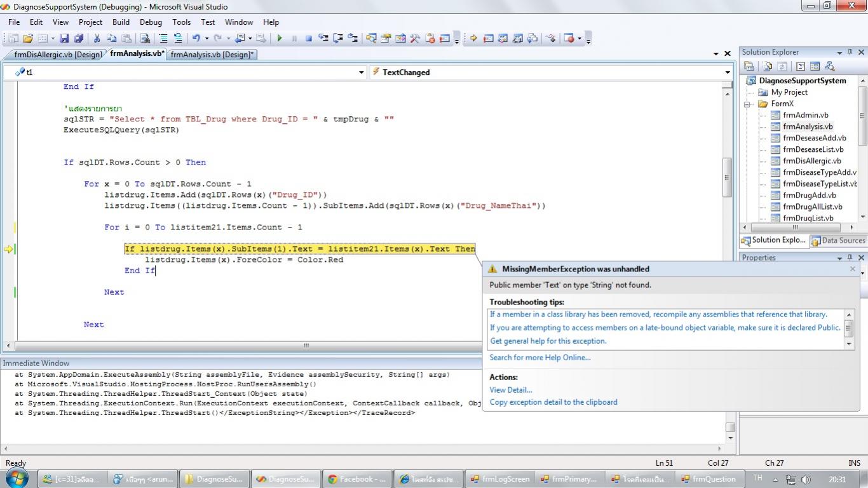Select My Project in Solution Explorer
Screen dimensions: 868x488
(x=789, y=92)
